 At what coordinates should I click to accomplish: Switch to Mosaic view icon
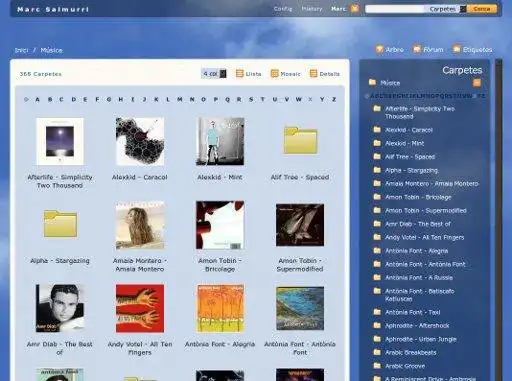click(x=274, y=73)
